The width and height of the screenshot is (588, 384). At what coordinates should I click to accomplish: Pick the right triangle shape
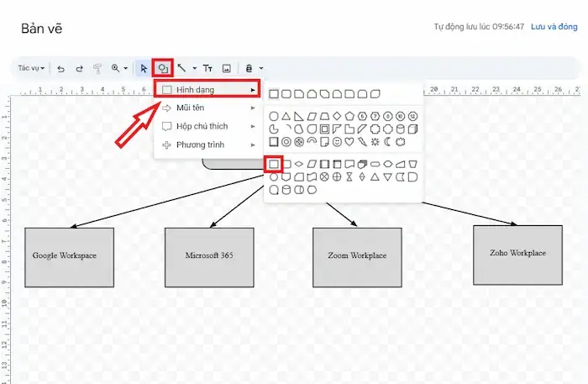[299, 116]
